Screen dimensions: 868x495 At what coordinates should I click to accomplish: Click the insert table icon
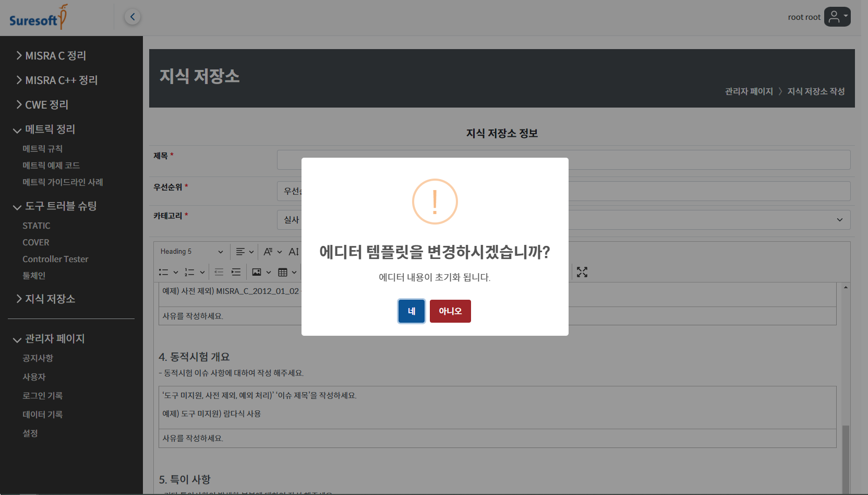click(x=283, y=272)
